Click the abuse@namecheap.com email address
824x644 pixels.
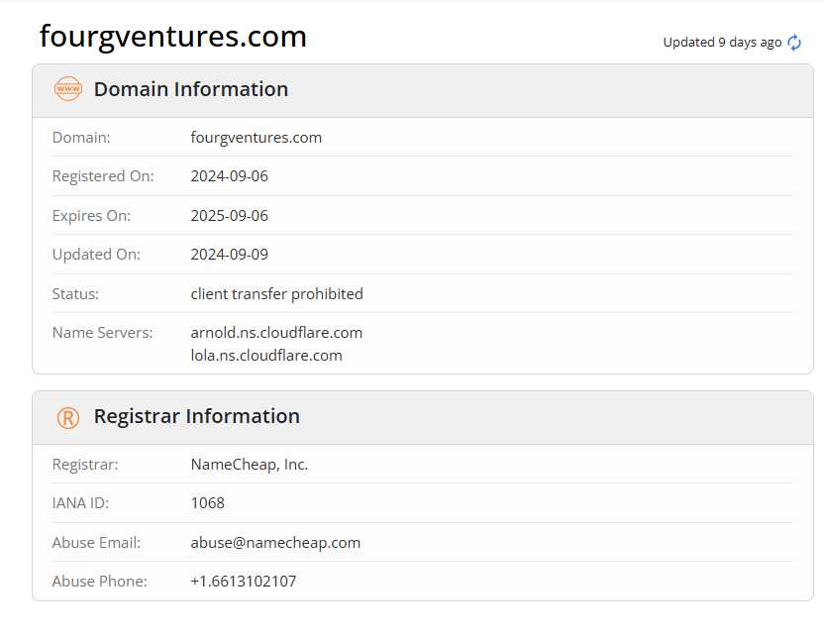[x=275, y=543]
